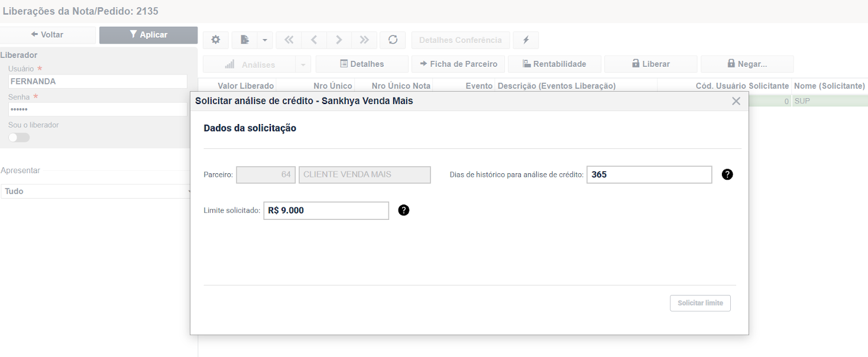This screenshot has width=868, height=357.
Task: Click the Parceiro code field with 64
Action: (266, 175)
